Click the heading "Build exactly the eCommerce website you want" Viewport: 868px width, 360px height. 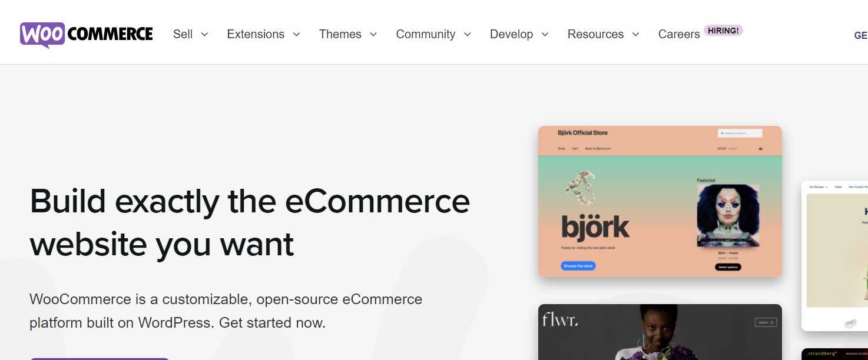pyautogui.click(x=250, y=222)
